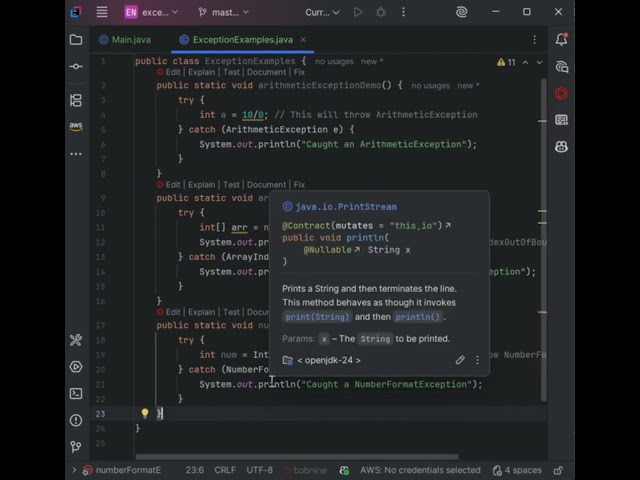
Task: Expand the status bar breadcrumb chevron
Action: click(x=74, y=470)
